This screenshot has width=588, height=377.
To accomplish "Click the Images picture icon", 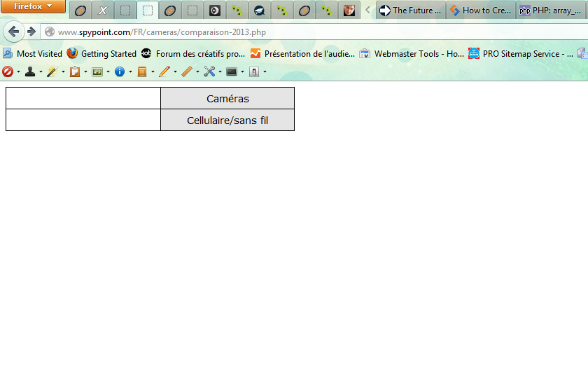I will pos(97,71).
